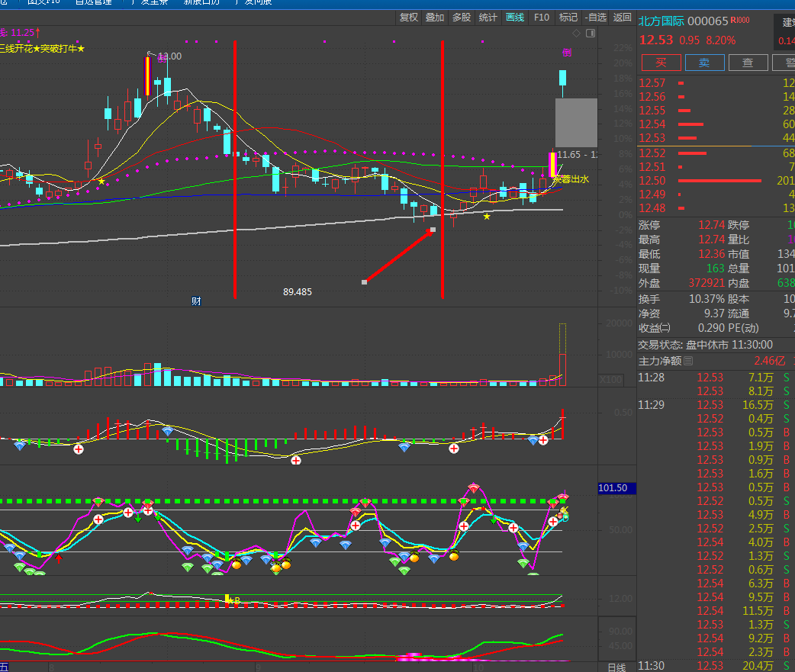795x672 pixels.
Task: Select the 11:28 tick with 7.1万 volume
Action: [x=716, y=378]
